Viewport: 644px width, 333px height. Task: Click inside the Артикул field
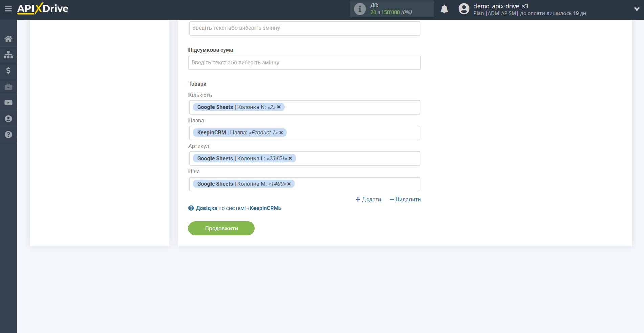[x=305, y=158]
